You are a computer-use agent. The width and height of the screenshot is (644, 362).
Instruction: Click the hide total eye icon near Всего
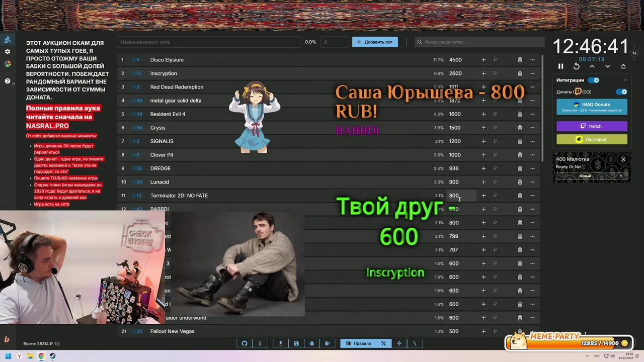(x=57, y=344)
